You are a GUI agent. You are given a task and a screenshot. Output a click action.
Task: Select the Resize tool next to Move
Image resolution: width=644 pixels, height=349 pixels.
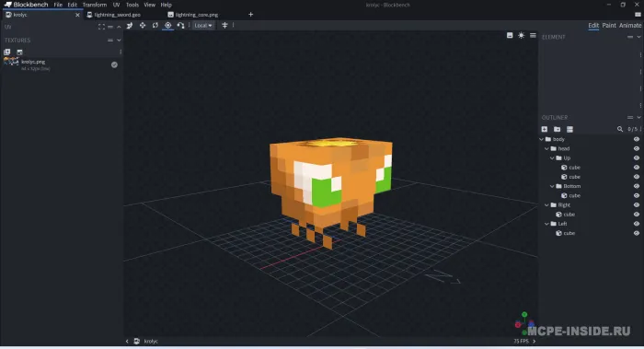pyautogui.click(x=143, y=26)
